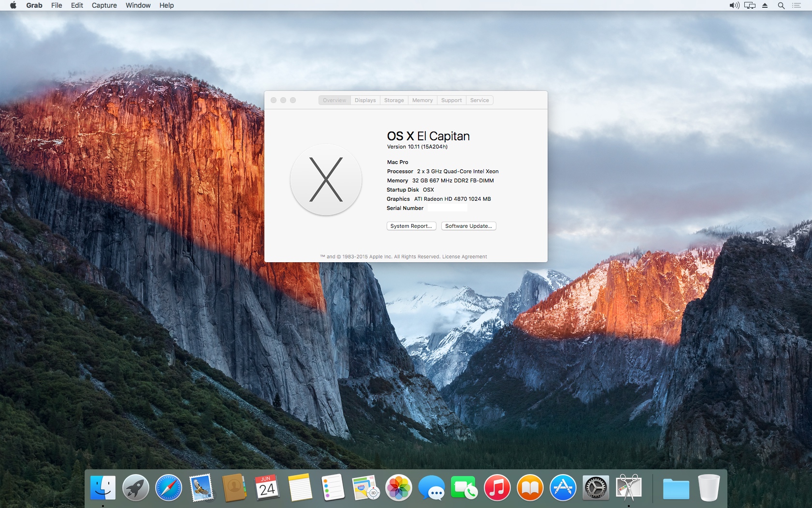
Task: Click the Mac Pro model name
Action: coord(397,162)
